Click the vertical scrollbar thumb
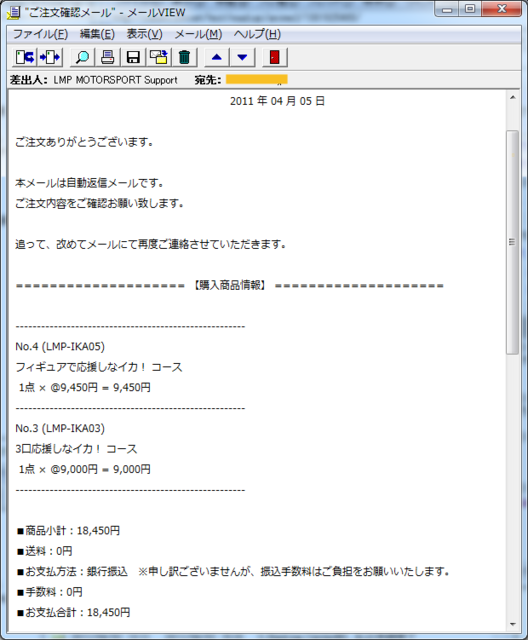528x640 pixels. pyautogui.click(x=512, y=242)
